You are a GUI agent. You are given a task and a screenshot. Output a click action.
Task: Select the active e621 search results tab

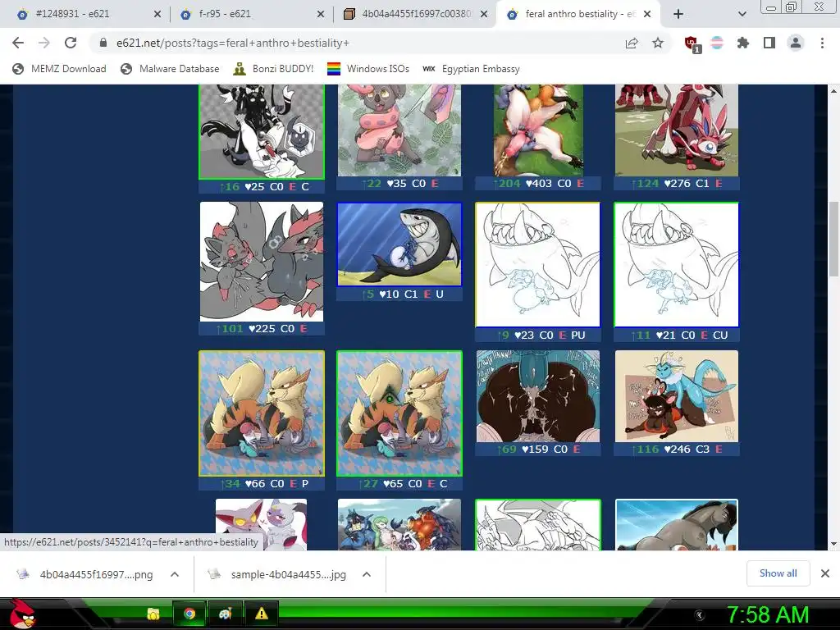pos(578,15)
